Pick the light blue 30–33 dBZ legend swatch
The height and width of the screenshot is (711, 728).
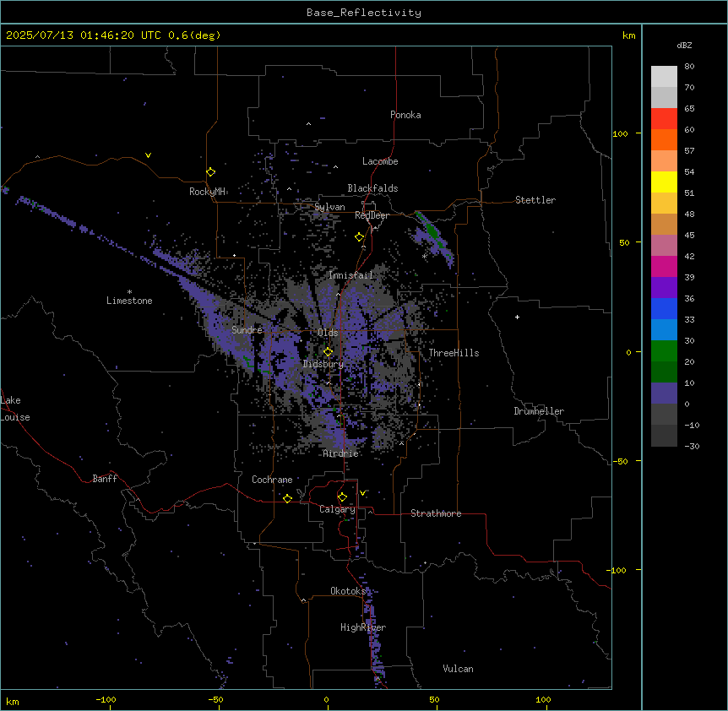click(x=664, y=330)
